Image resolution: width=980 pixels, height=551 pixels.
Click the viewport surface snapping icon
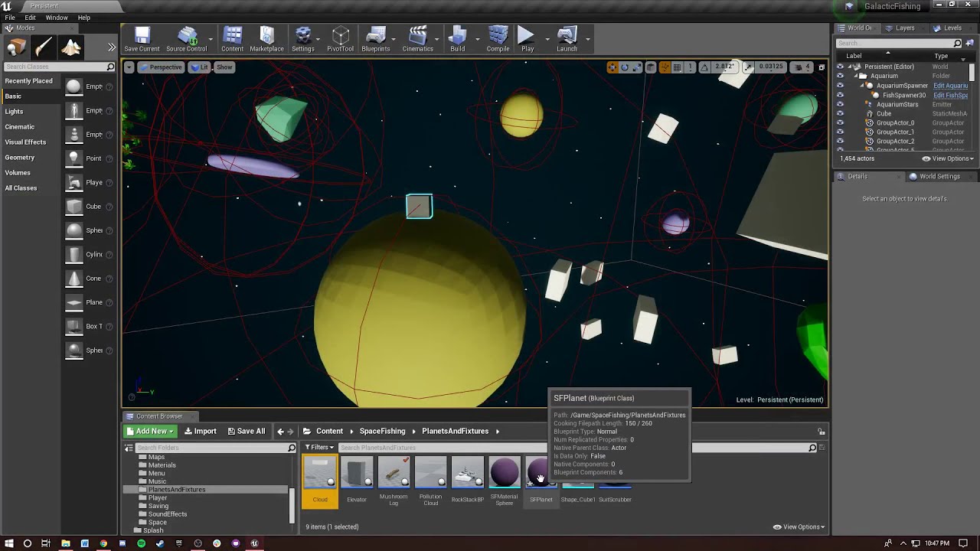(665, 67)
